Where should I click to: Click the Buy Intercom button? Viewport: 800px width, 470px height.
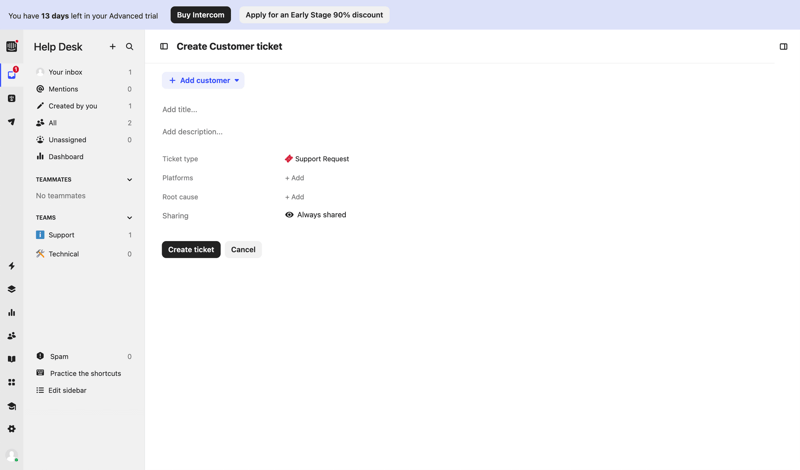[201, 15]
